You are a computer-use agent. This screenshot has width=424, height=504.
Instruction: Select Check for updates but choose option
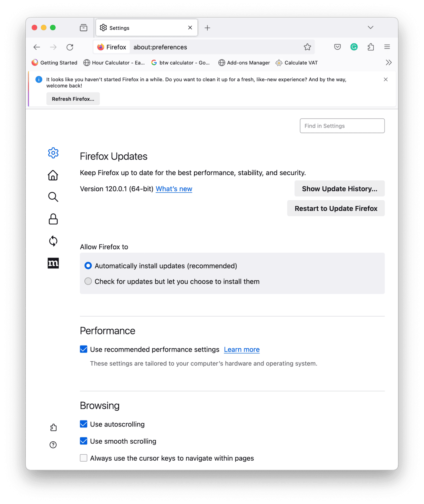(x=88, y=281)
